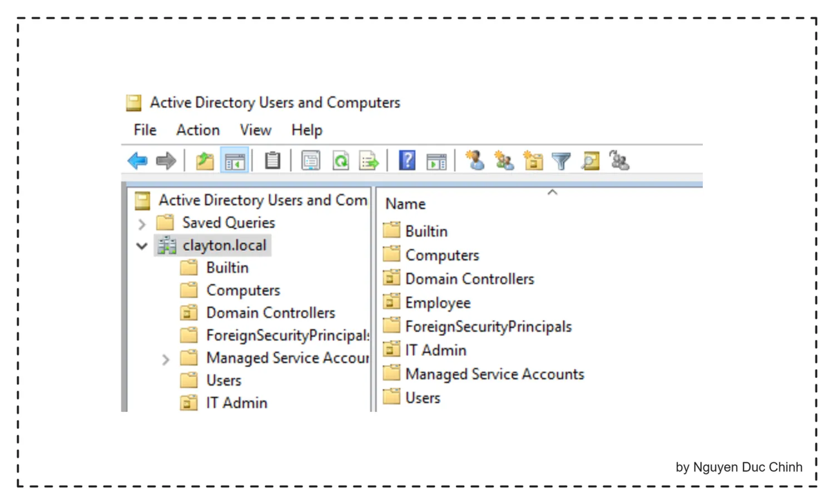Open the Action menu
Image resolution: width=834 pixels, height=504 pixels.
(198, 130)
